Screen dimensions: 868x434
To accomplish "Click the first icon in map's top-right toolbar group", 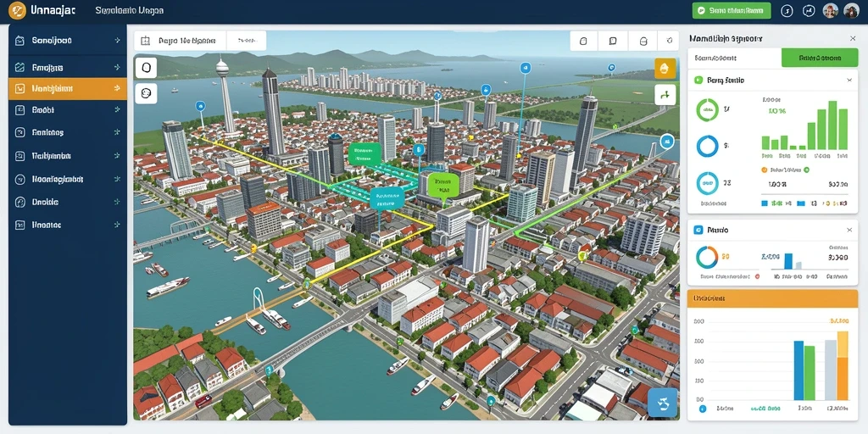I will [583, 41].
